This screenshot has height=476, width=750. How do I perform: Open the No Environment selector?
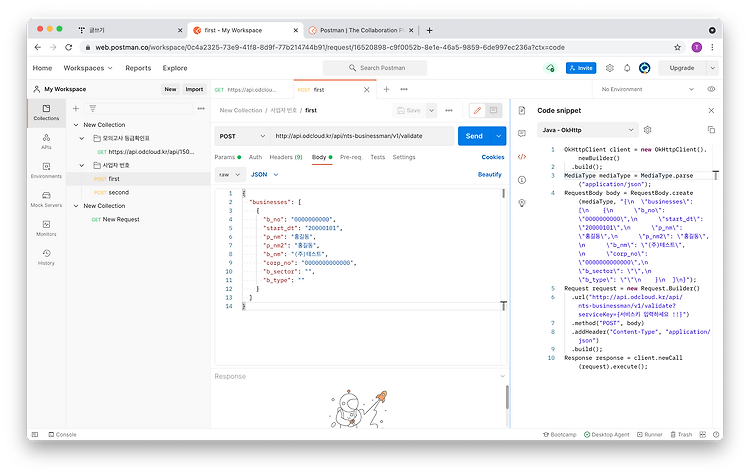648,89
